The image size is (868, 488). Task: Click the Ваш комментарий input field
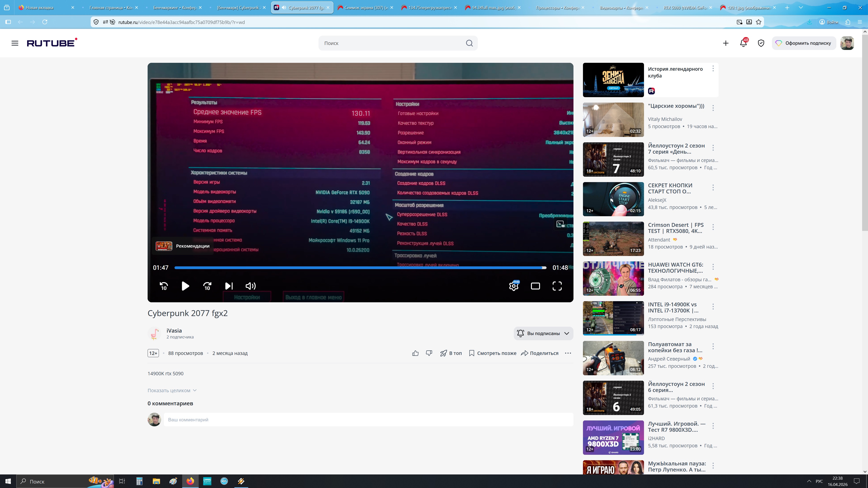point(368,420)
